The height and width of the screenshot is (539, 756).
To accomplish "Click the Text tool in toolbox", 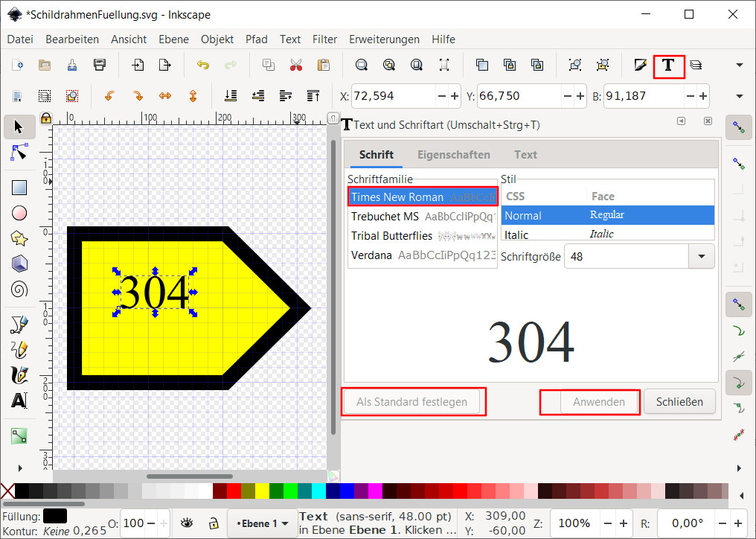I will (x=19, y=401).
